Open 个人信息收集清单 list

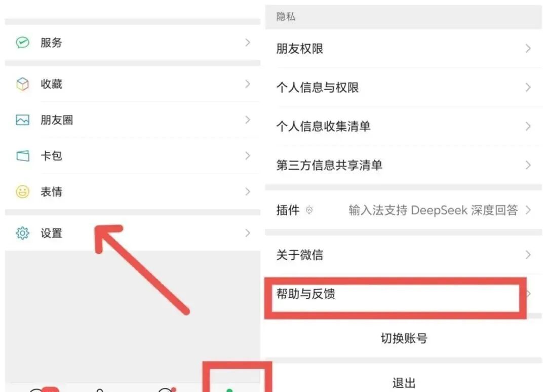point(403,126)
